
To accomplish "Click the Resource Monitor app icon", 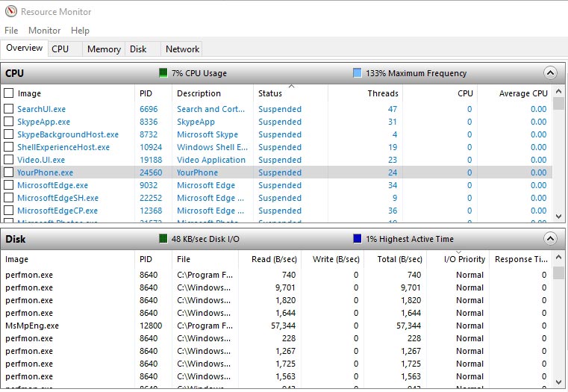I will pyautogui.click(x=11, y=12).
